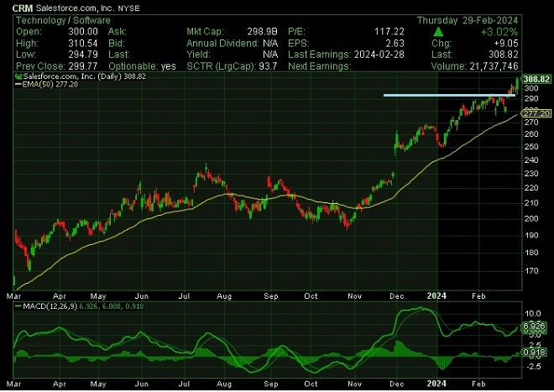554x392 pixels.
Task: Click the SCTR (LrgCap) value 93.7
Action: [x=268, y=66]
